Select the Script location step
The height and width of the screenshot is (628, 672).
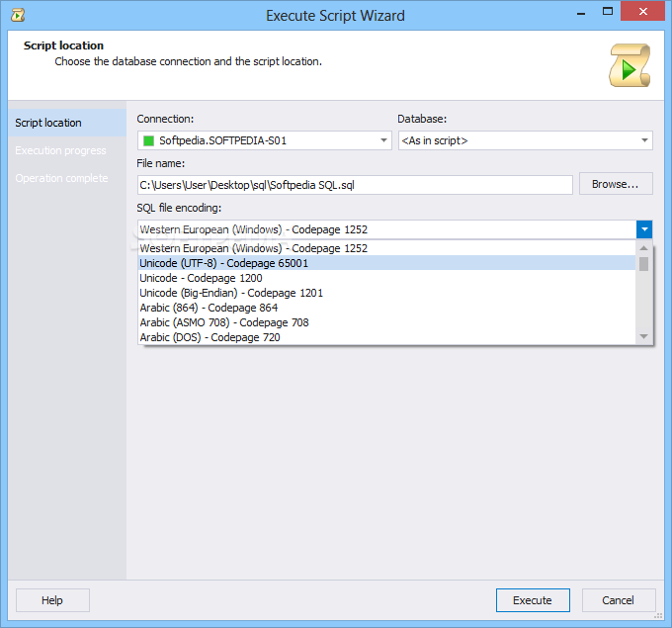[67, 123]
